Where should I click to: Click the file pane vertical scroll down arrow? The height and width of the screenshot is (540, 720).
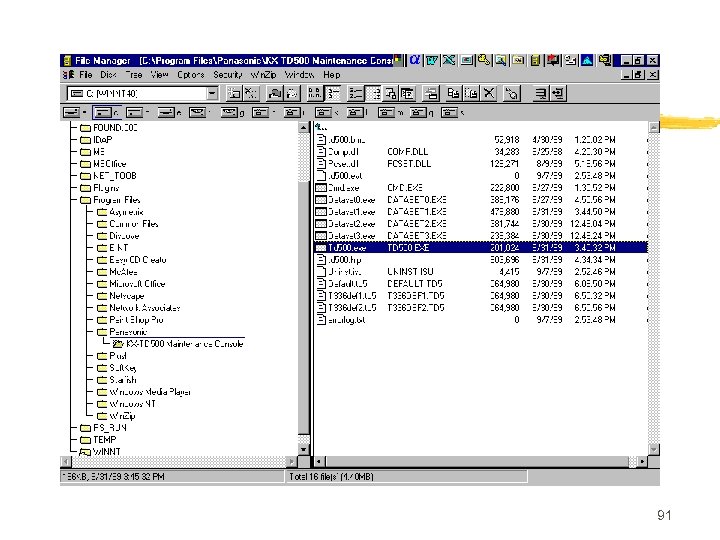653,449
